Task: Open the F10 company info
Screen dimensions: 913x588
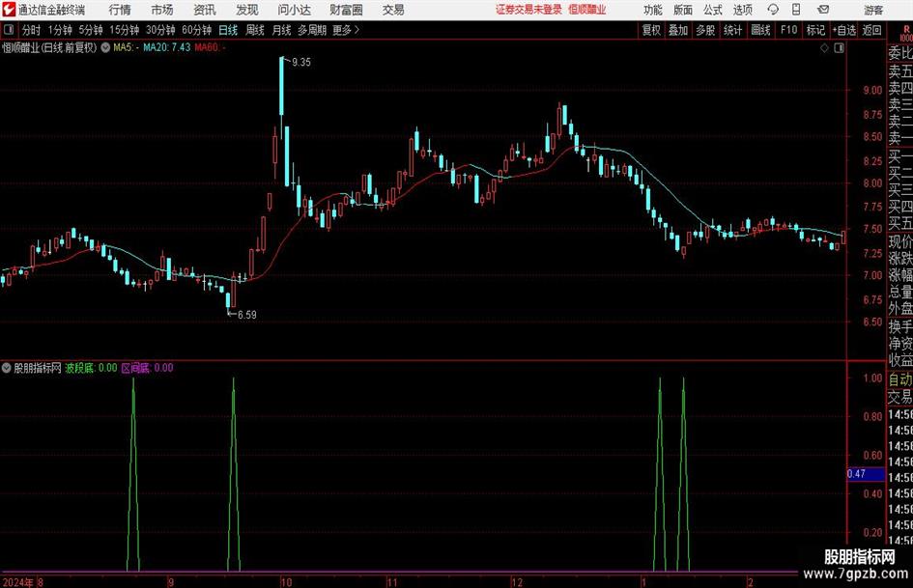Action: (789, 30)
